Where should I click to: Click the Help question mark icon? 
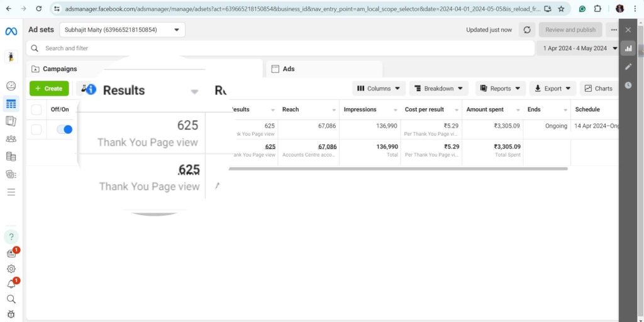(11, 236)
